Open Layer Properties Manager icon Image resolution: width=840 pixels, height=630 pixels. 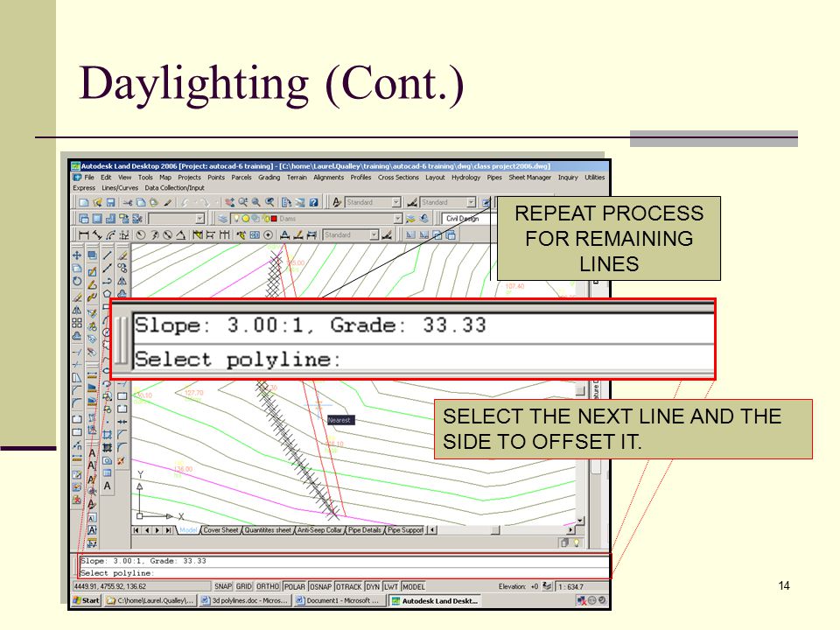point(223,219)
